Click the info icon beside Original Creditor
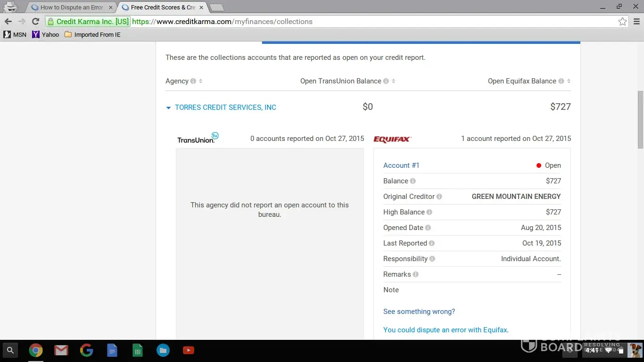 439,197
